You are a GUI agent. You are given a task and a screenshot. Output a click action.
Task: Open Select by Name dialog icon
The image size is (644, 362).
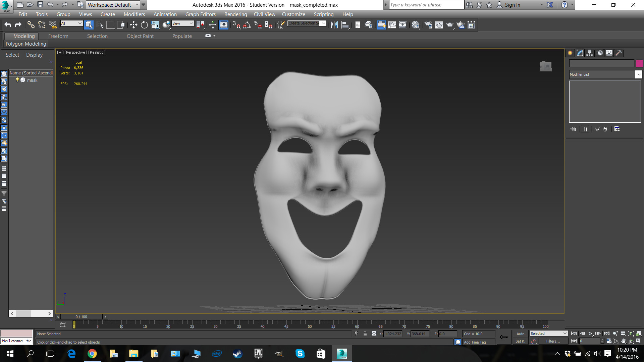point(99,25)
